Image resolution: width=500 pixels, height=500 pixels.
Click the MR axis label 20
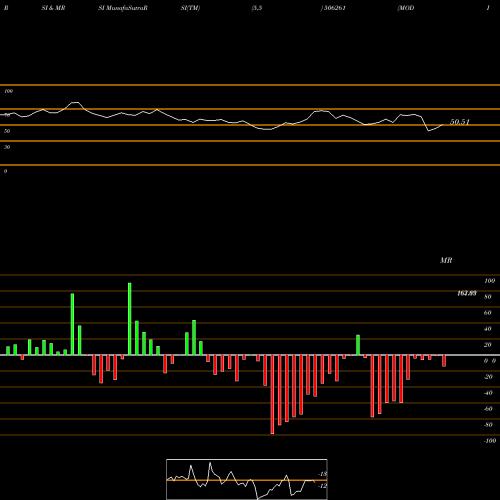[x=488, y=345]
